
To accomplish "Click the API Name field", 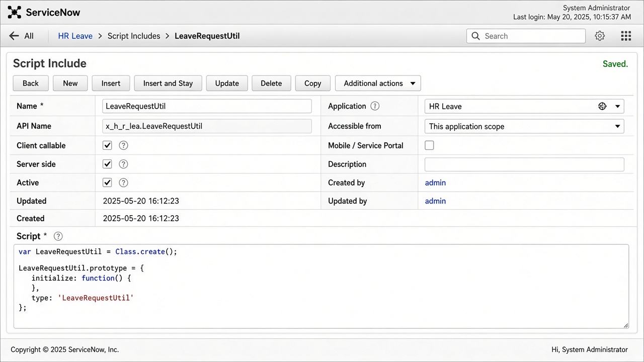I will click(207, 126).
